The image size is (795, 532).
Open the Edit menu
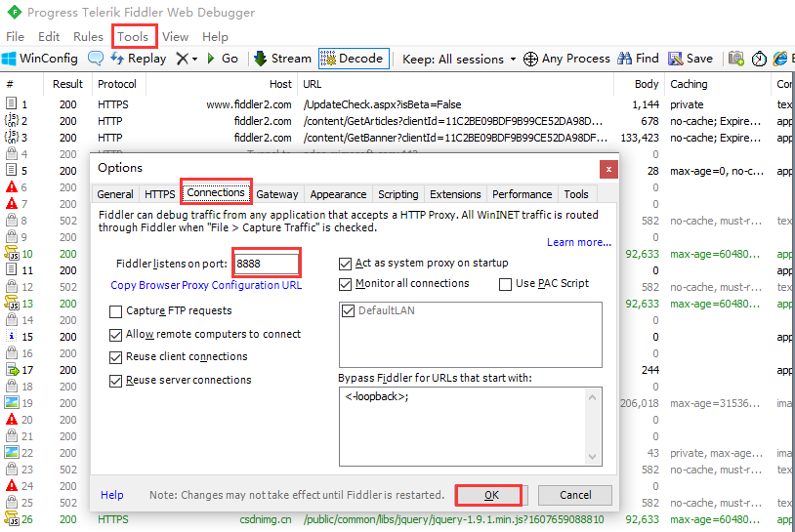click(x=49, y=37)
